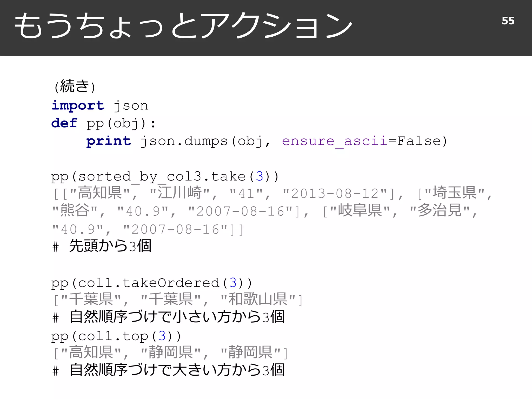Click the slide title もうちょっとアクション
This screenshot has width=532, height=399.
(x=183, y=26)
